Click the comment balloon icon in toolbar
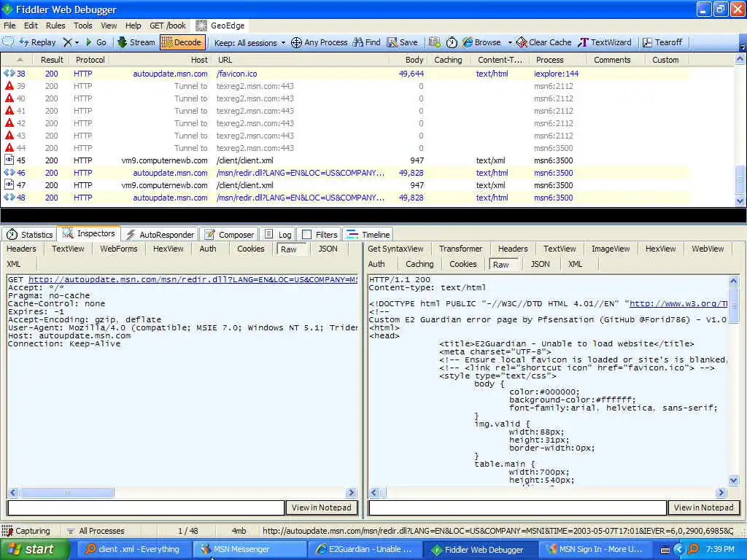 click(x=8, y=42)
